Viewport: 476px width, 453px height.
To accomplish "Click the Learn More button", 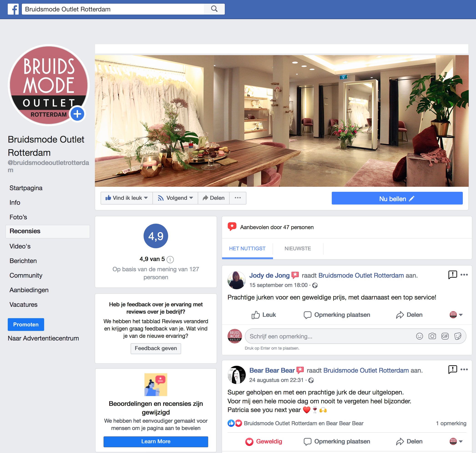I will pos(156,441).
